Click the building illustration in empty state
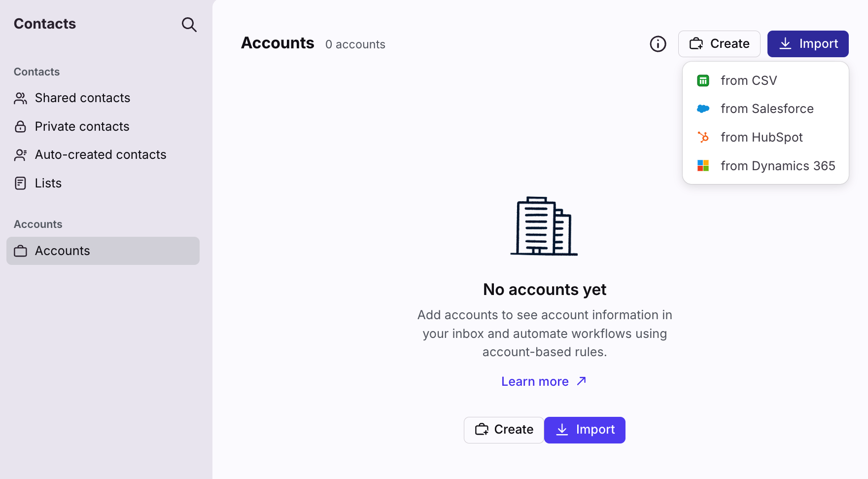868x479 pixels. point(544,226)
